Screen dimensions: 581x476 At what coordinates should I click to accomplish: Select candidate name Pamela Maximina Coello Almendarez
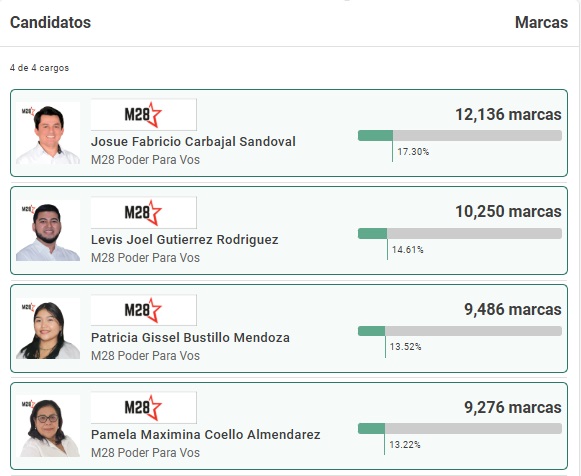(206, 435)
